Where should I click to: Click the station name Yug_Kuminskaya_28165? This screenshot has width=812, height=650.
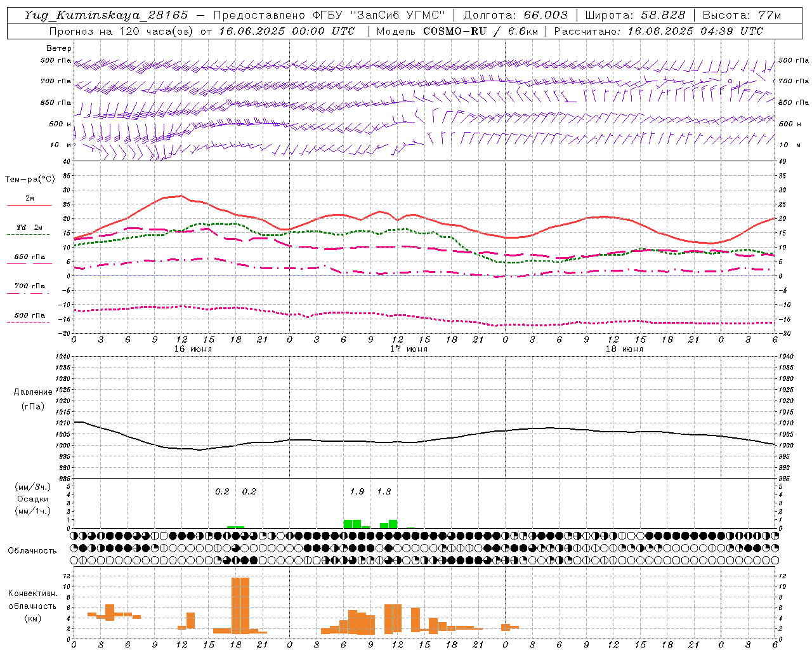point(107,15)
